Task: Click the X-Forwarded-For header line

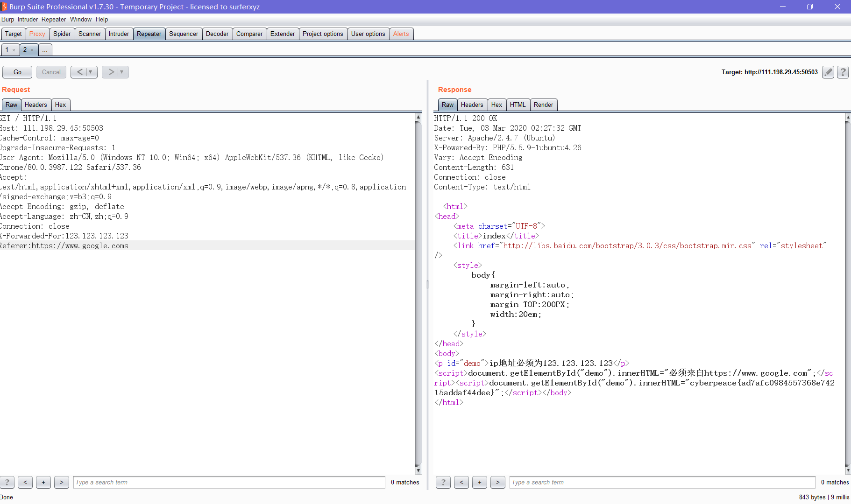Action: (x=64, y=236)
